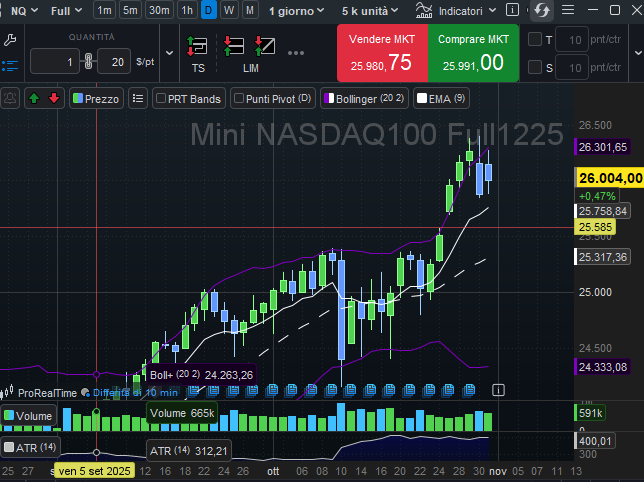Switch to the M monthly timeframe

pyautogui.click(x=250, y=10)
